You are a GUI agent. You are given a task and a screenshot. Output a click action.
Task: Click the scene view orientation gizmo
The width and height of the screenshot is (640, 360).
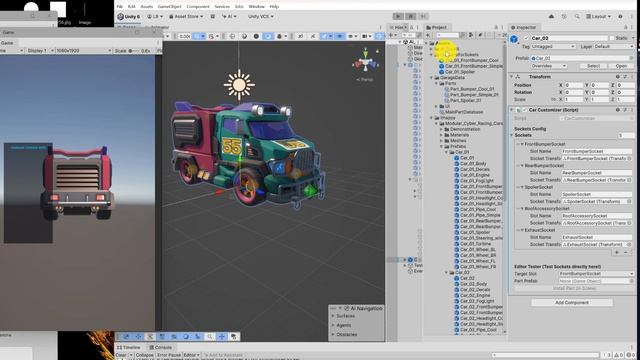366,62
